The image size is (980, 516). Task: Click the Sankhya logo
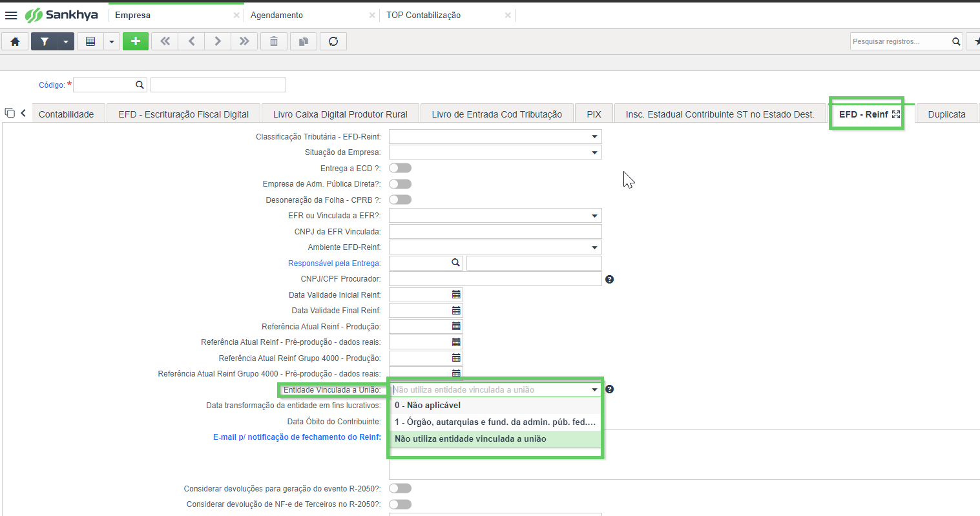point(62,15)
